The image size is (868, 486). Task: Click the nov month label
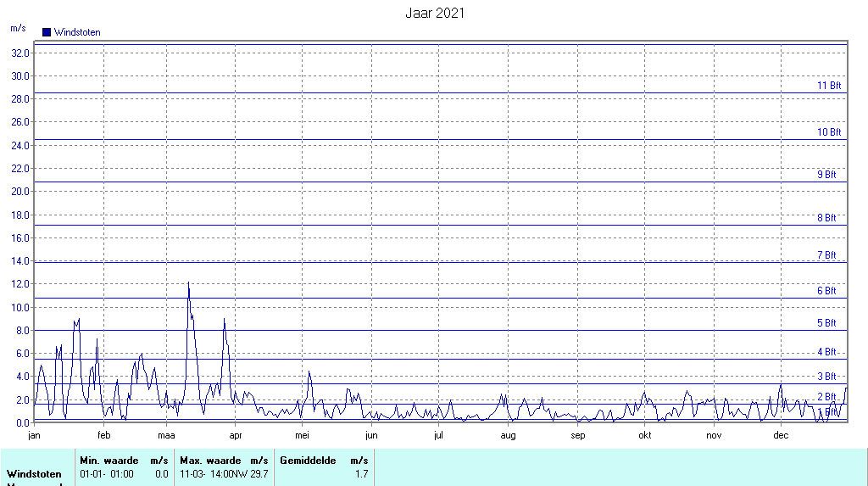point(714,436)
